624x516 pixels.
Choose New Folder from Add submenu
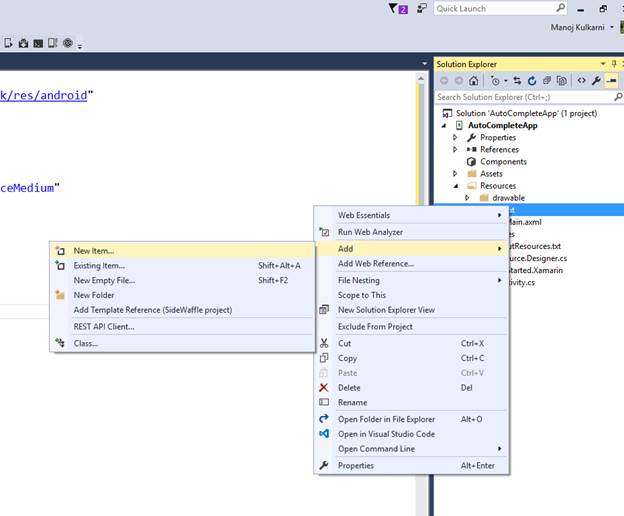182,295
